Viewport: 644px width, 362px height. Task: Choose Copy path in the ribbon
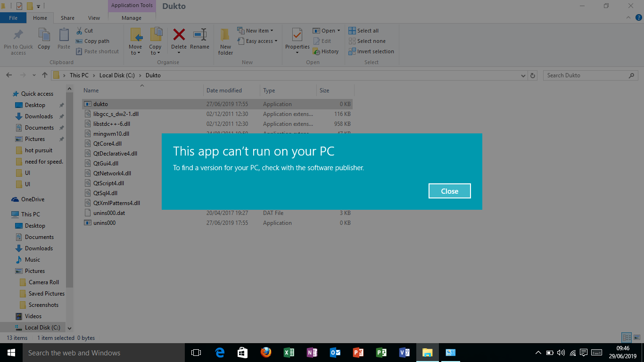click(92, 41)
